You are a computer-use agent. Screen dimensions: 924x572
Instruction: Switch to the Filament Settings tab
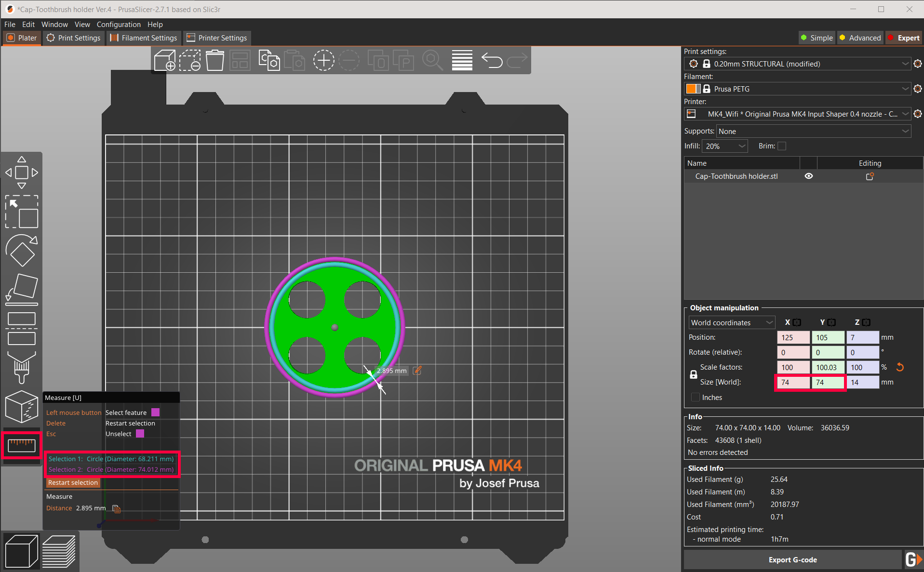[144, 38]
